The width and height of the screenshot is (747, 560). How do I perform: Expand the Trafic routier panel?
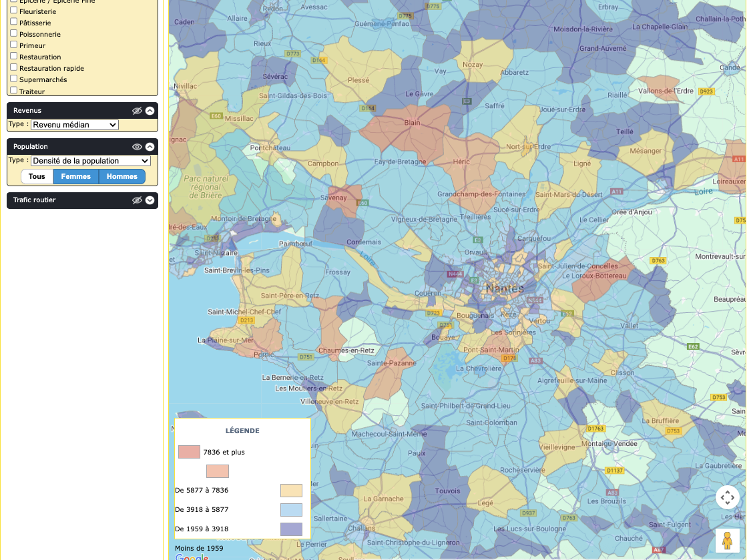[x=150, y=200]
